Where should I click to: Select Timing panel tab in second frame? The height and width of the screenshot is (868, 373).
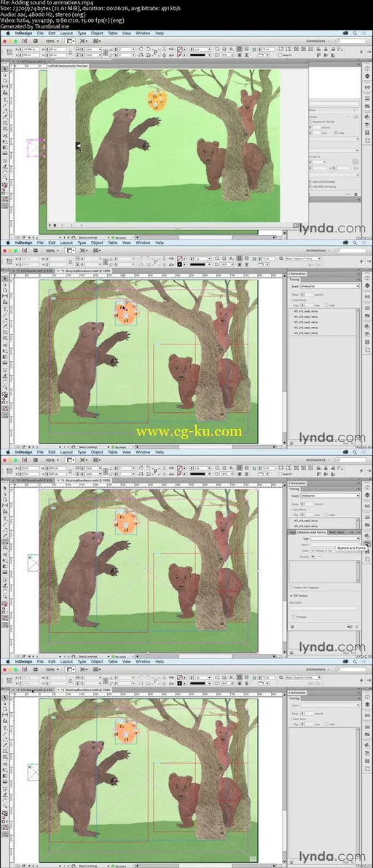pos(296,280)
